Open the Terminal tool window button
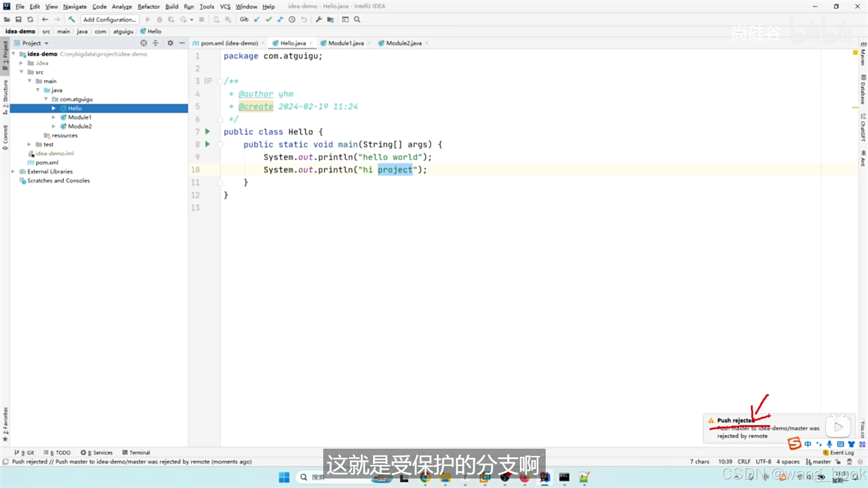The image size is (868, 488). click(136, 452)
